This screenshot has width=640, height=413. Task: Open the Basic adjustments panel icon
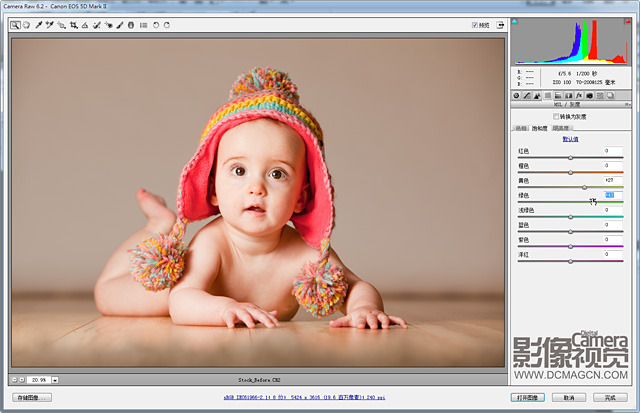(517, 95)
